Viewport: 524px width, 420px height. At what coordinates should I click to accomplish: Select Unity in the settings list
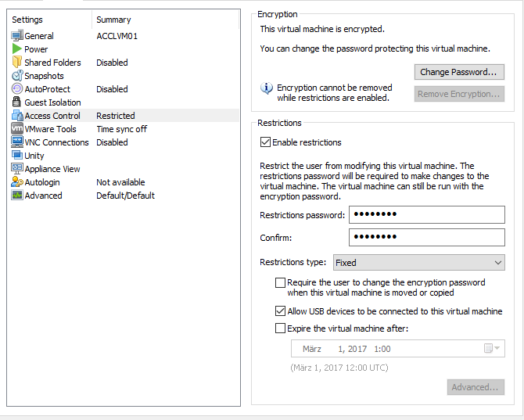(x=34, y=156)
